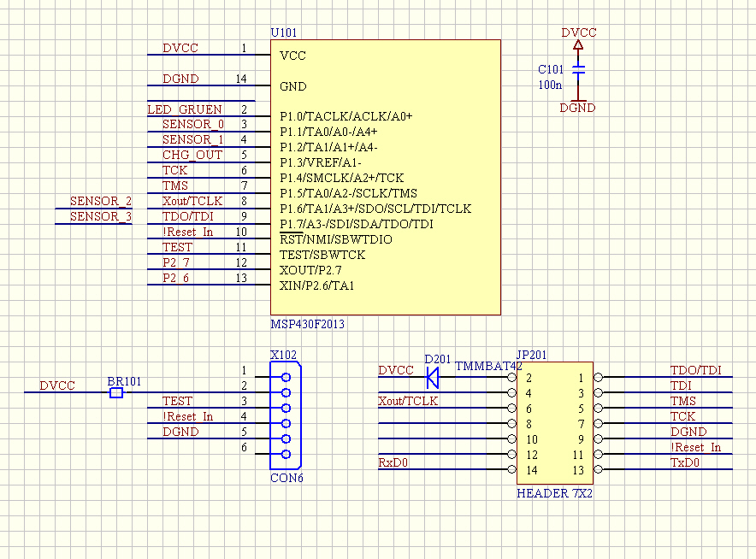Click the TEST label at X102 pin 3
Screen dimensions: 756x559
point(177,401)
